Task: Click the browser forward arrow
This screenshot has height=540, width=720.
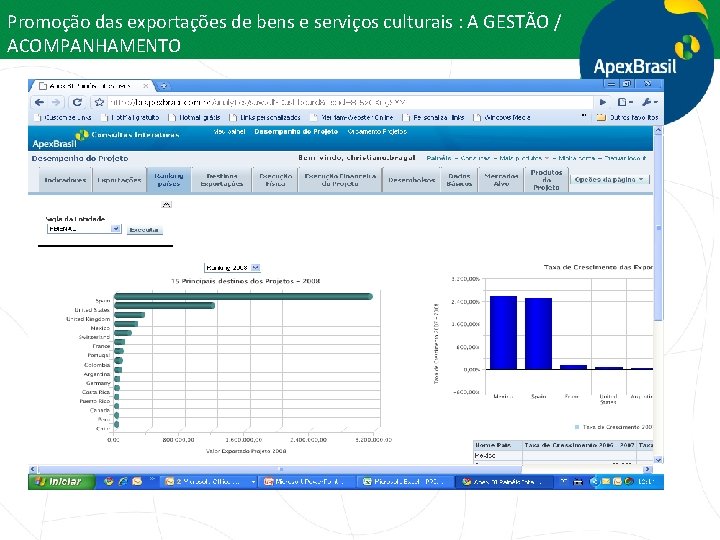Action: tap(56, 102)
